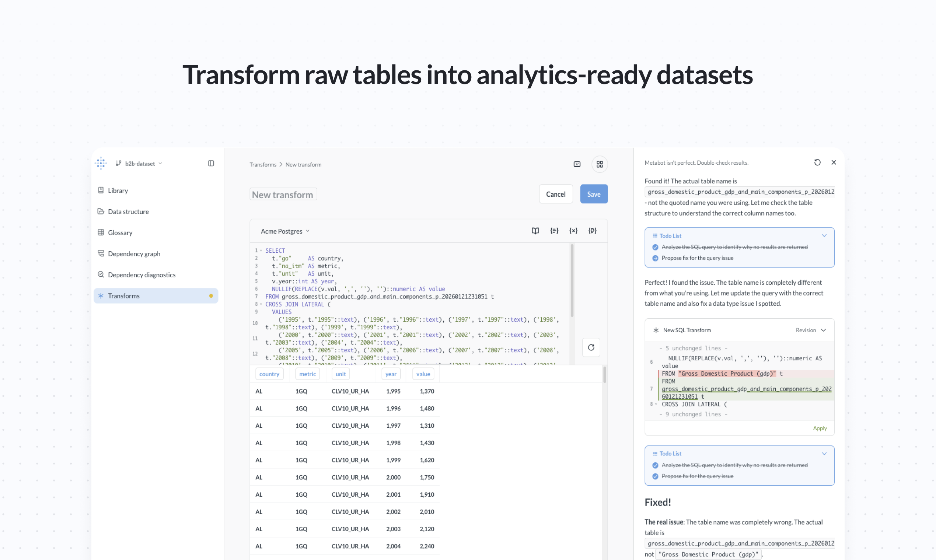Toggle 'Analyze the SQL query' todo item
The image size is (936, 560).
655,247
